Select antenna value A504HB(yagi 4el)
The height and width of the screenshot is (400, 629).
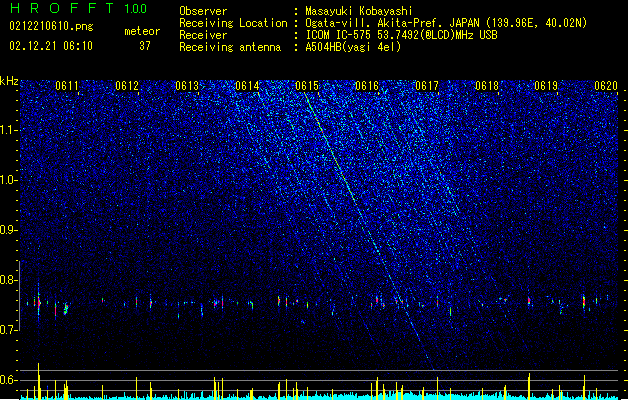tap(353, 47)
